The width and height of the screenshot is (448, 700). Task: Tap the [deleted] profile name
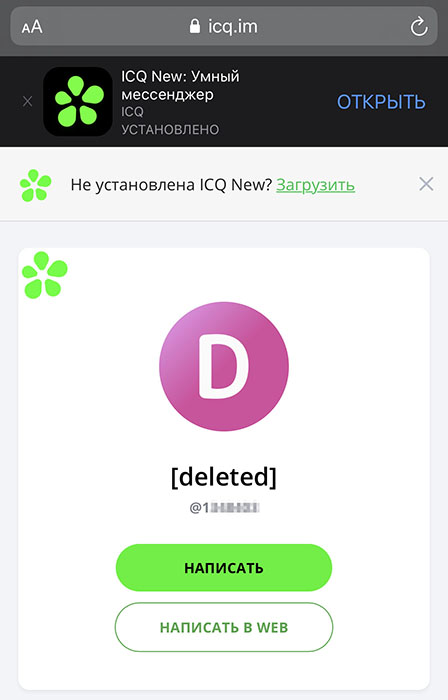[224, 477]
